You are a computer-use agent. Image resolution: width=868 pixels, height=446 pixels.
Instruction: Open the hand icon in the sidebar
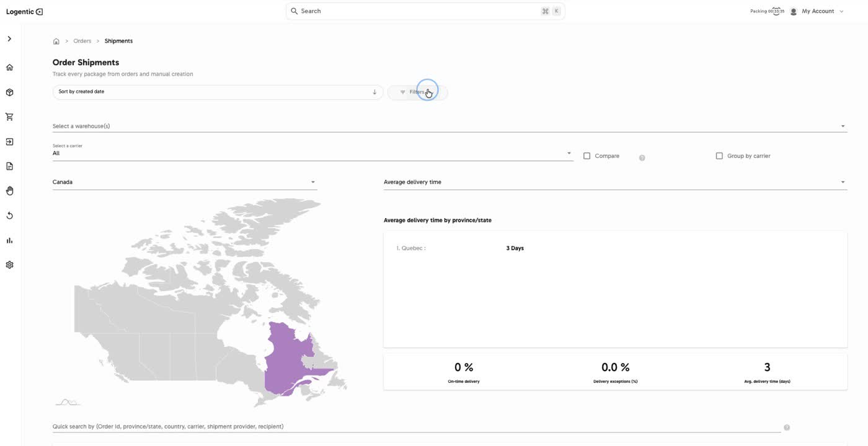click(x=9, y=191)
